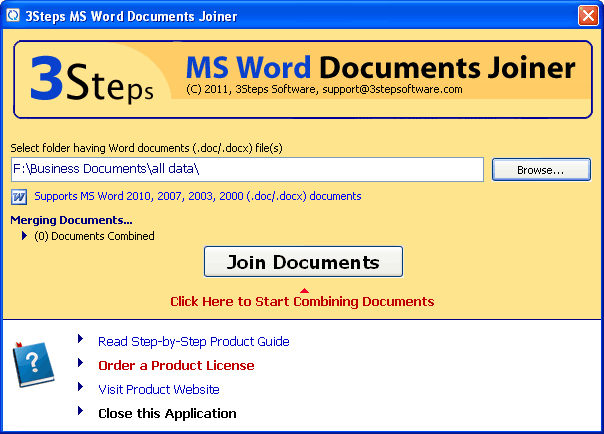Click into the folder path text field

click(x=247, y=170)
